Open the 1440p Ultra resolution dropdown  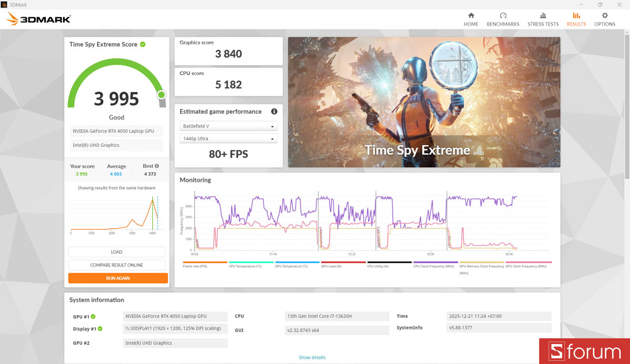[228, 138]
